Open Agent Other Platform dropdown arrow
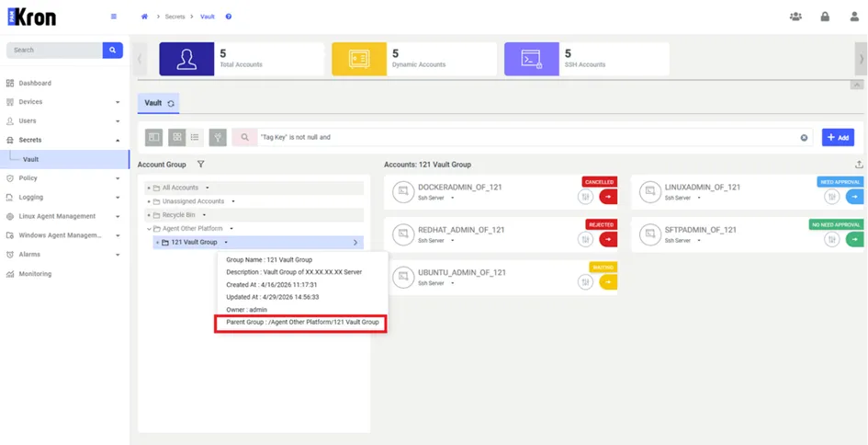The height and width of the screenshot is (445, 868). click(231, 229)
